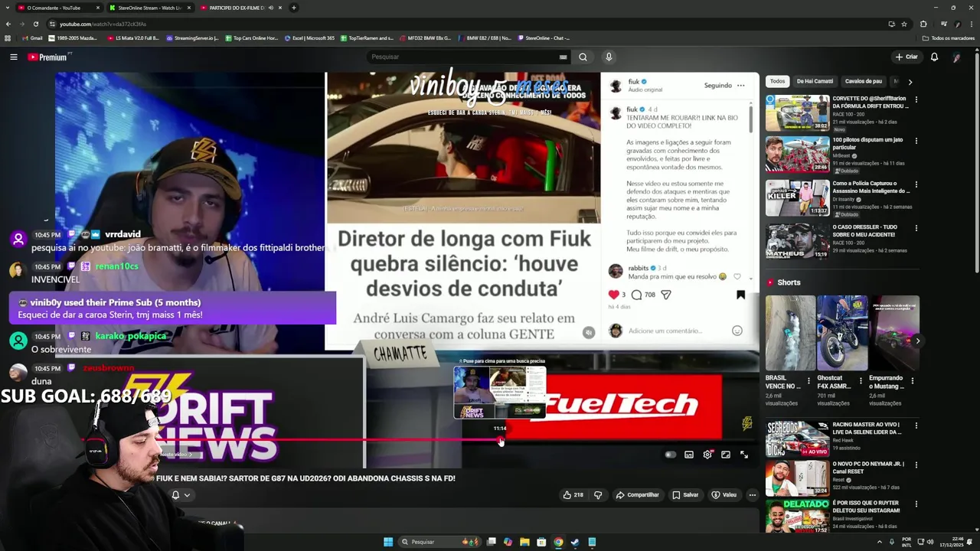Screen dimensions: 980x551
Task: Open Chrome media controls icon
Action: [x=943, y=24]
